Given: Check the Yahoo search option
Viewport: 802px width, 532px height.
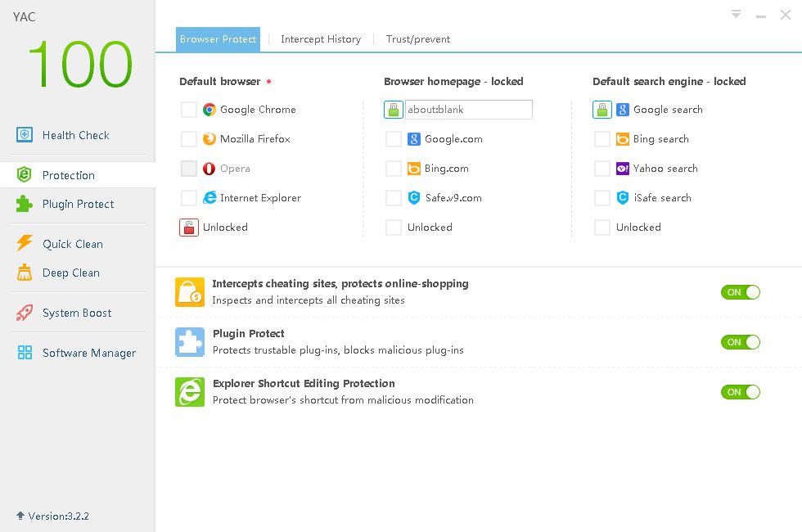Looking at the screenshot, I should pos(602,169).
